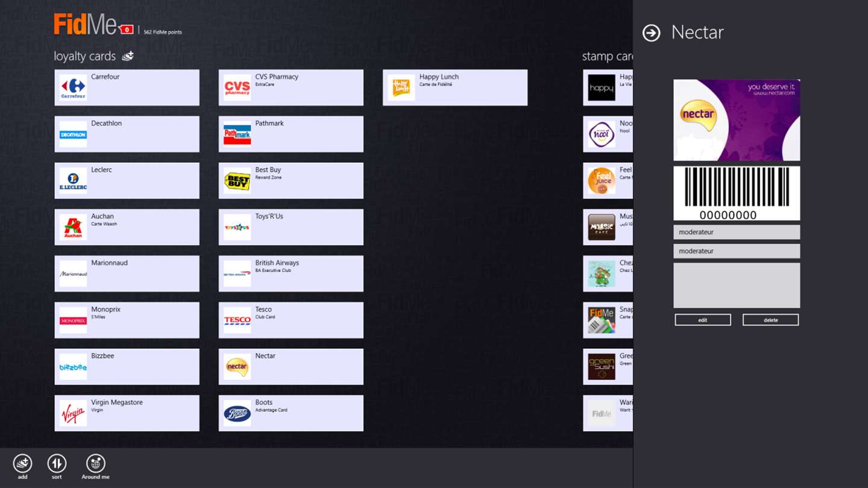Click the Carrefour card name text
Screen dimensions: 868x488
(x=105, y=77)
